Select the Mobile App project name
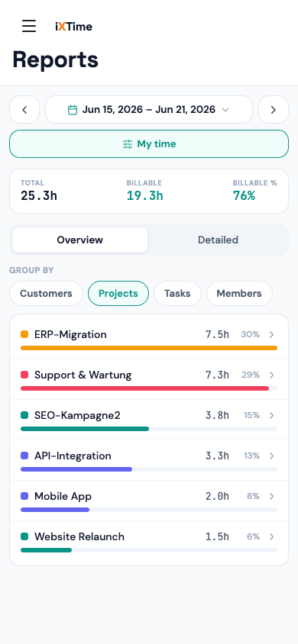 [63, 496]
